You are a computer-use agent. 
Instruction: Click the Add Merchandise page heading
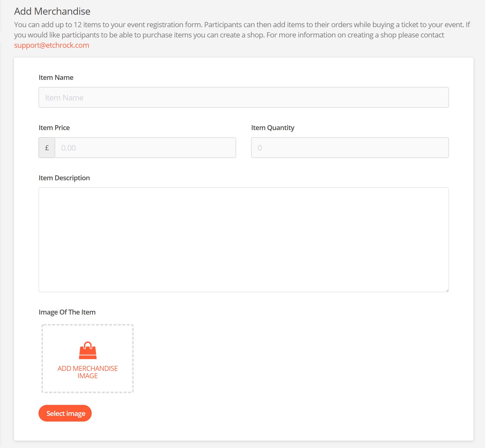pyautogui.click(x=52, y=11)
